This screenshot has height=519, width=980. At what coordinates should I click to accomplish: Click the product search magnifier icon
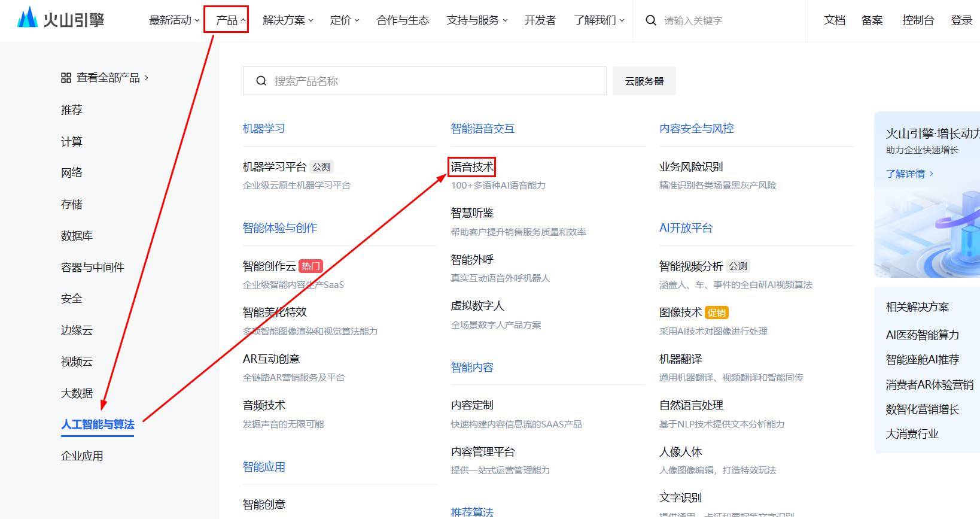(261, 81)
